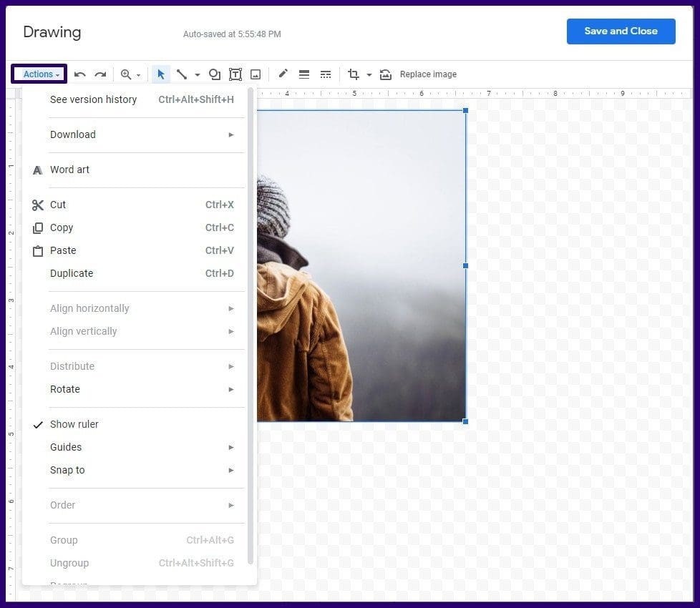700x608 pixels.
Task: Click the Zoom magnifier icon
Action: (x=127, y=74)
